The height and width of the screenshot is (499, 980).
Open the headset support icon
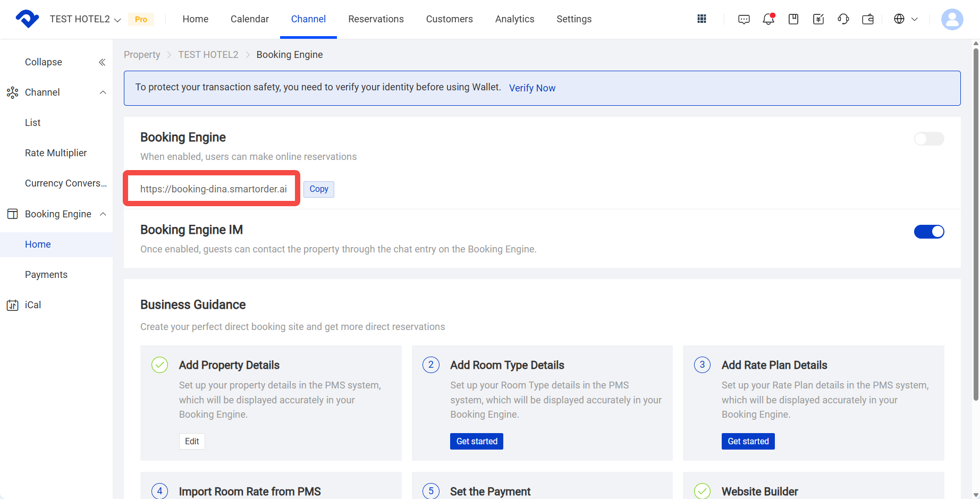[x=843, y=19]
